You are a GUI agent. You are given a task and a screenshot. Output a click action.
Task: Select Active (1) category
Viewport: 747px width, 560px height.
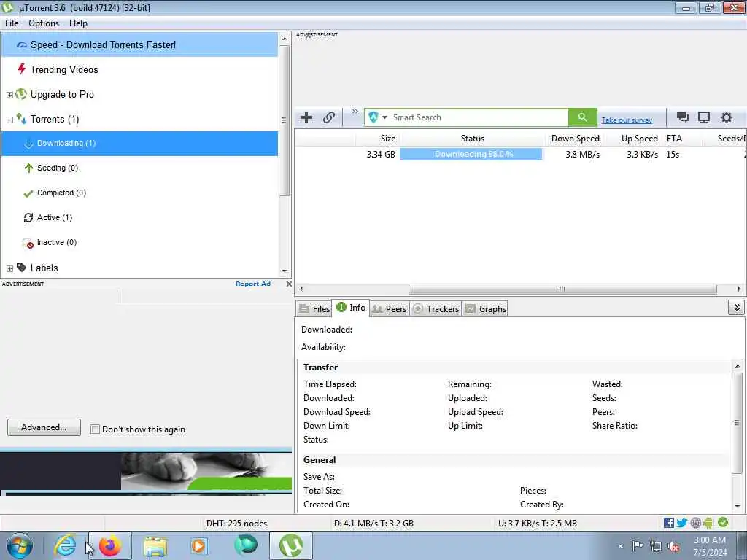[x=54, y=217]
